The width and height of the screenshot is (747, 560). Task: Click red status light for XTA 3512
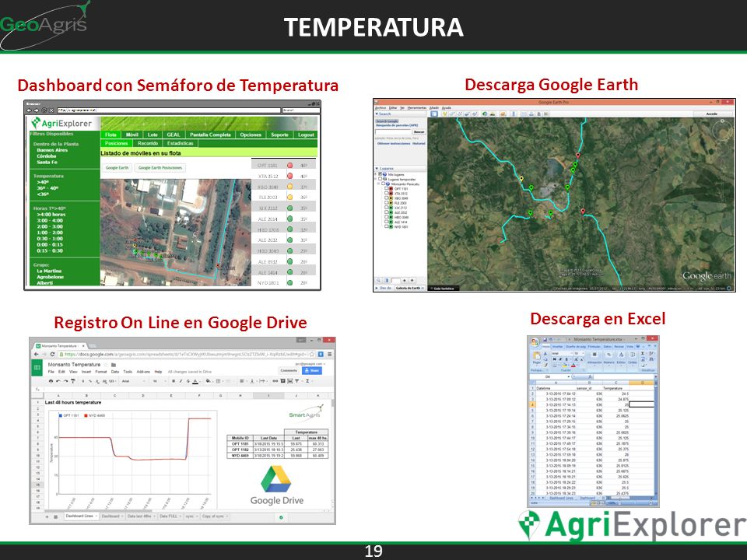(289, 177)
